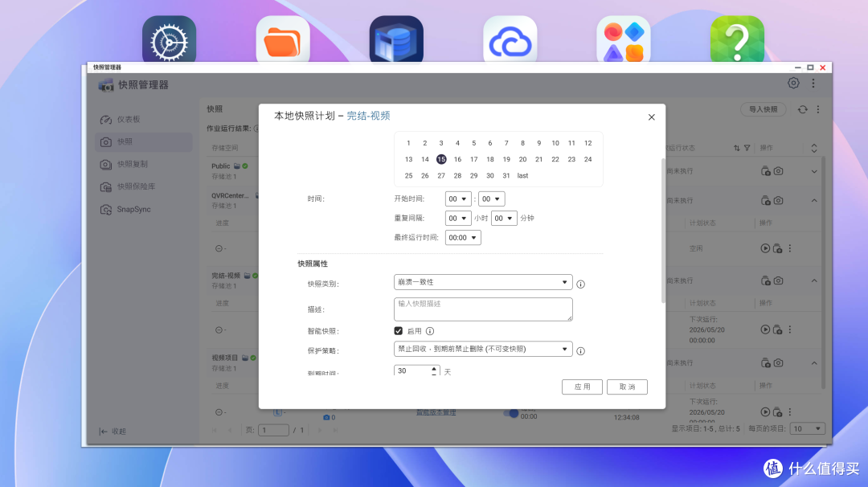Viewport: 868px width, 487px height.
Task: Open 快照保险库 in the sidebar
Action: [x=144, y=186]
